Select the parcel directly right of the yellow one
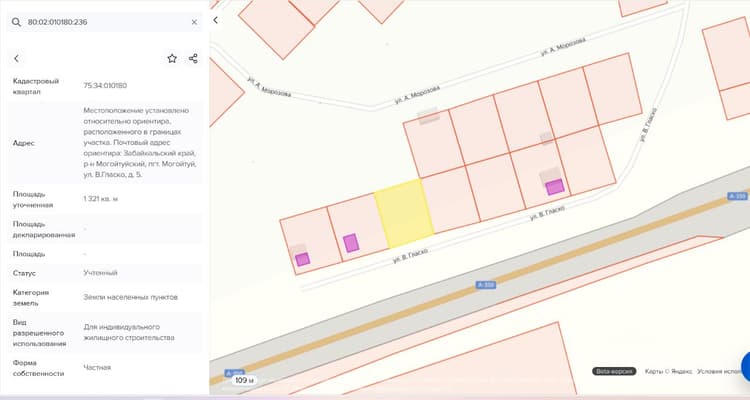Image resolution: width=750 pixels, height=400 pixels. pyautogui.click(x=451, y=200)
